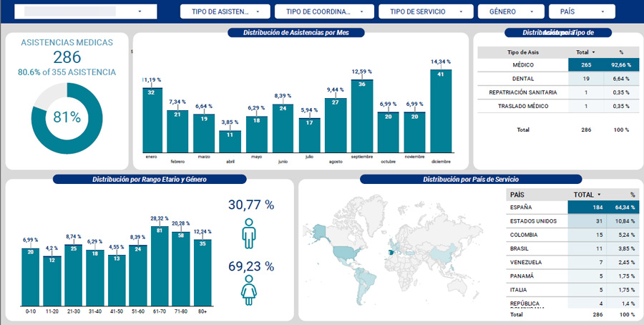644x325 pixels.
Task: Click the male figure icon
Action: [x=250, y=233]
